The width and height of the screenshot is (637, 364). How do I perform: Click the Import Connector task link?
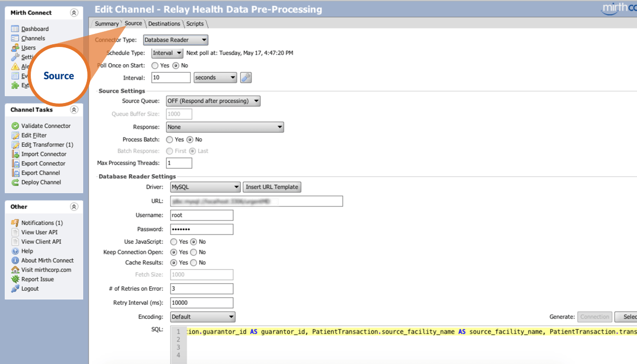[x=44, y=154]
